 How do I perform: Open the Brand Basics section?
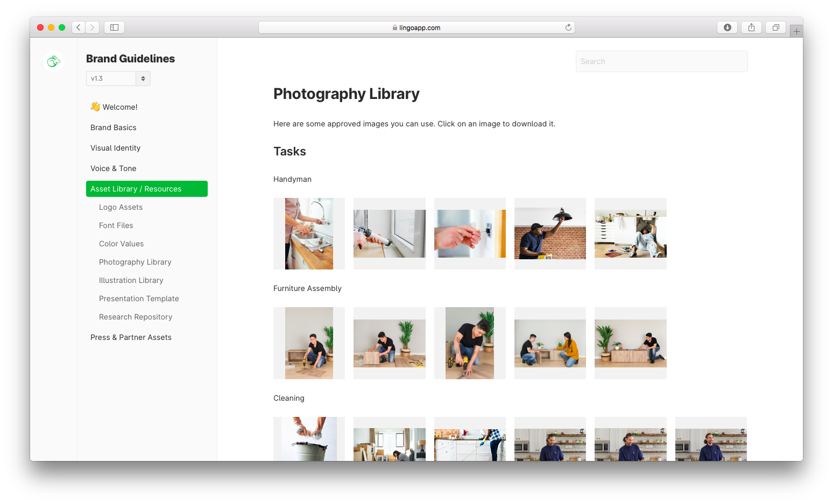tap(114, 127)
